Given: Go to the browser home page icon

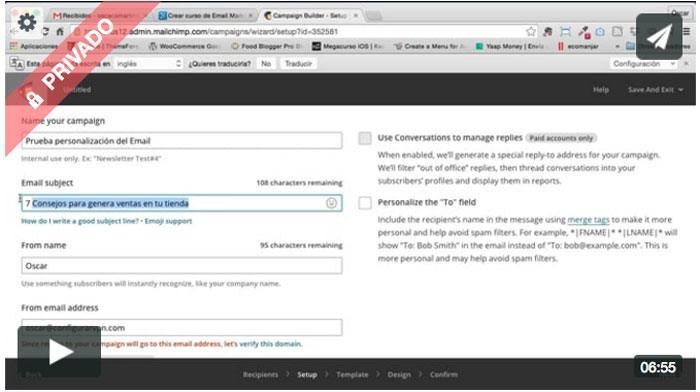Looking at the screenshot, I should pos(60,32).
